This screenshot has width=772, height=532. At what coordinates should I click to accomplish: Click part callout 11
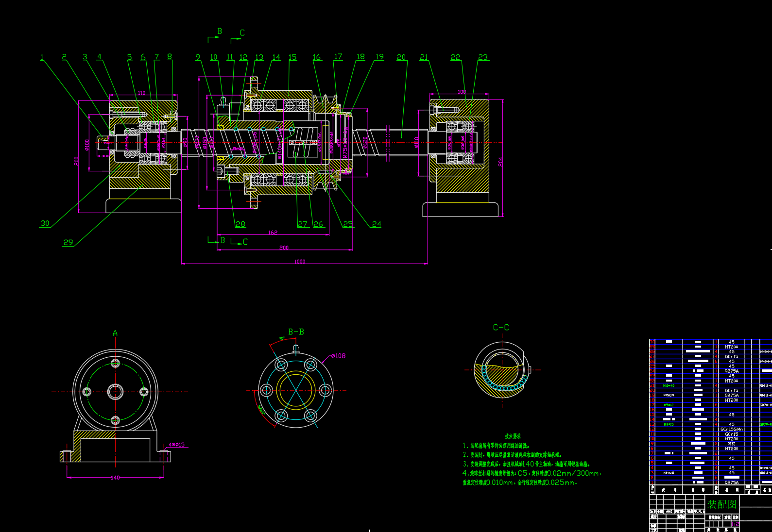[230, 57]
